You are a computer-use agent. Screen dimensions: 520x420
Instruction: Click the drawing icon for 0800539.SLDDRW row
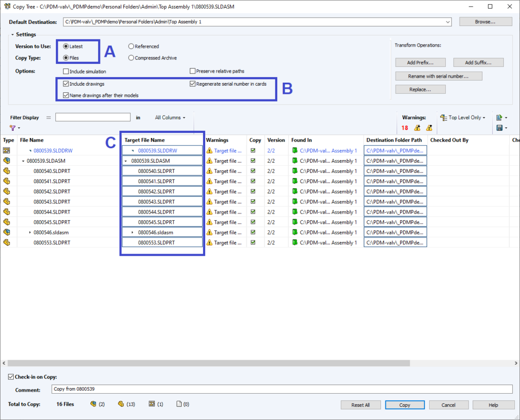(x=7, y=151)
